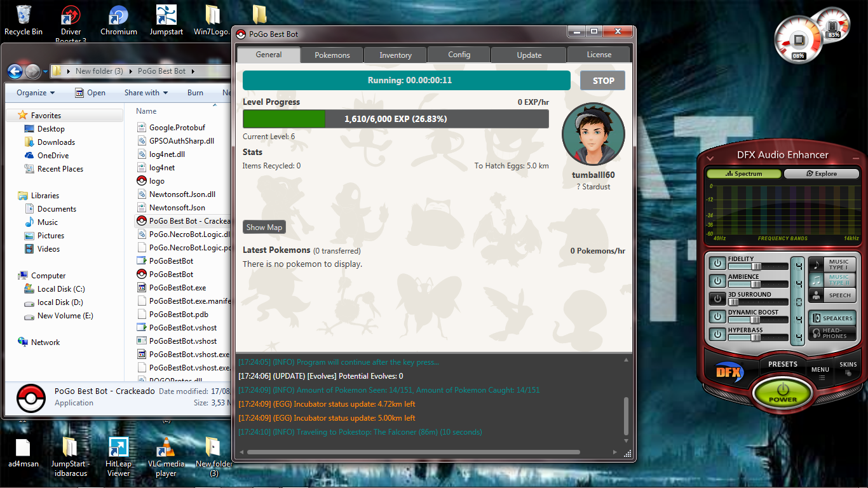868x488 pixels.
Task: Open the Update tab
Action: point(529,55)
